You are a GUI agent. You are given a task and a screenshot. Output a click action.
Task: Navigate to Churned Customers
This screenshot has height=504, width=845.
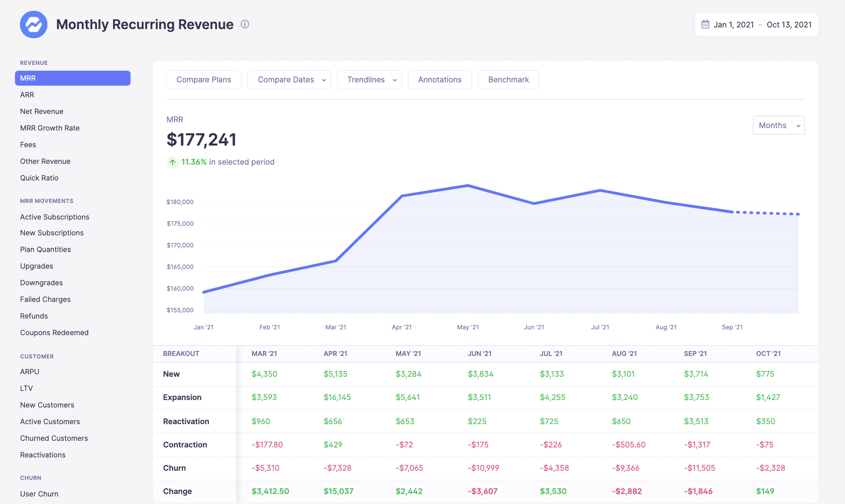click(x=54, y=438)
